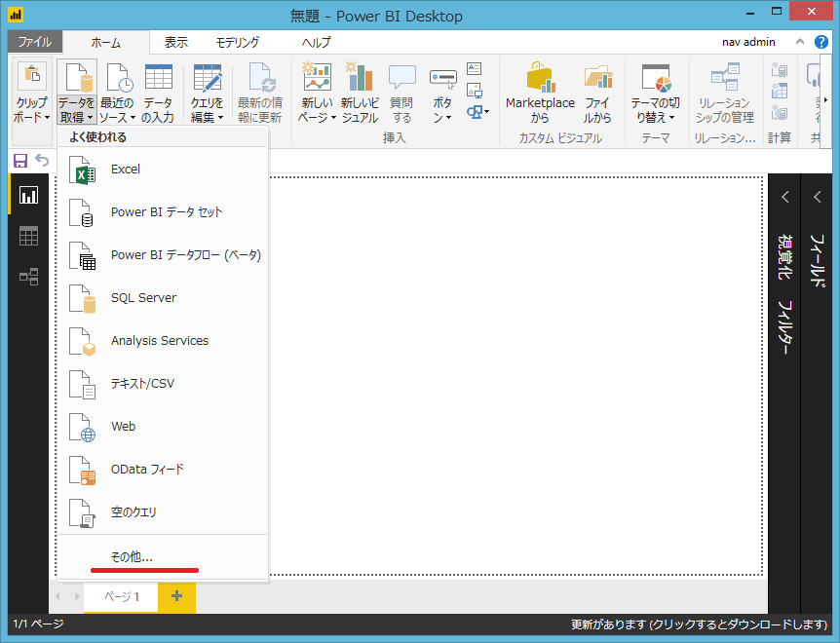Expand the 視覚化 visualizations pane
The width and height of the screenshot is (840, 643).
click(x=784, y=197)
